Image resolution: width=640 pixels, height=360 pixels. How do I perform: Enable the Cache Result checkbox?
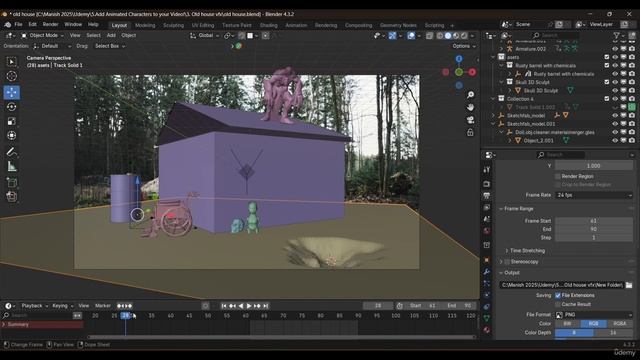[x=558, y=304]
